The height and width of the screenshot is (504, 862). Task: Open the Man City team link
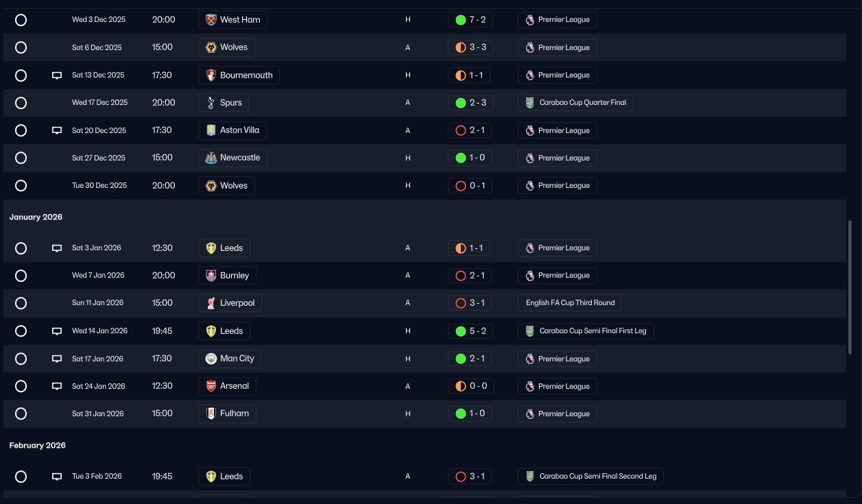coord(230,359)
